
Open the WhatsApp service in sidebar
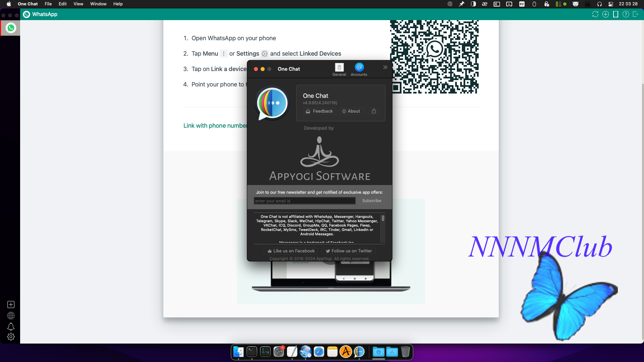tap(11, 28)
